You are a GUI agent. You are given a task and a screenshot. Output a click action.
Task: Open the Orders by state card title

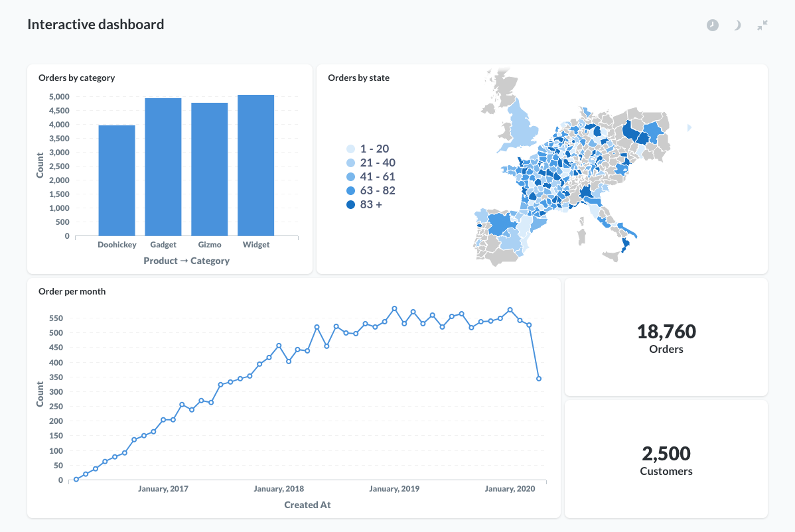click(359, 78)
